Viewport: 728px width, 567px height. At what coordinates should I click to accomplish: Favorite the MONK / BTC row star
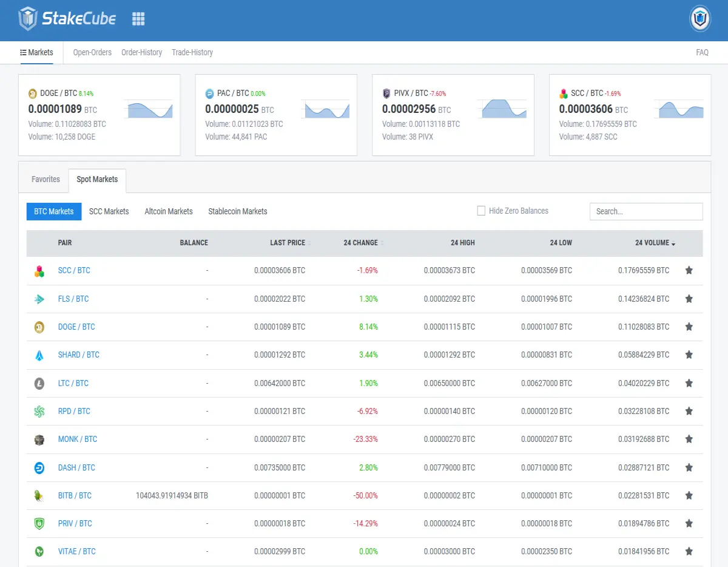pyautogui.click(x=689, y=439)
